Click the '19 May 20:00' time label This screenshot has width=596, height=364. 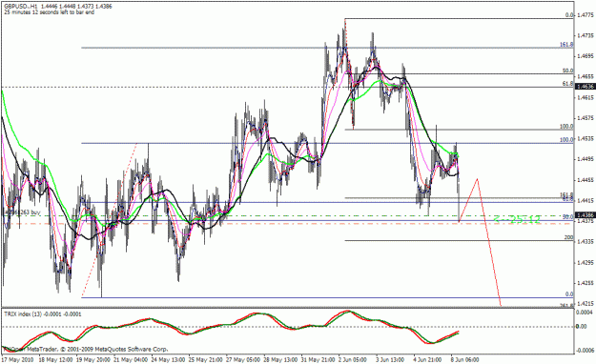(92, 359)
